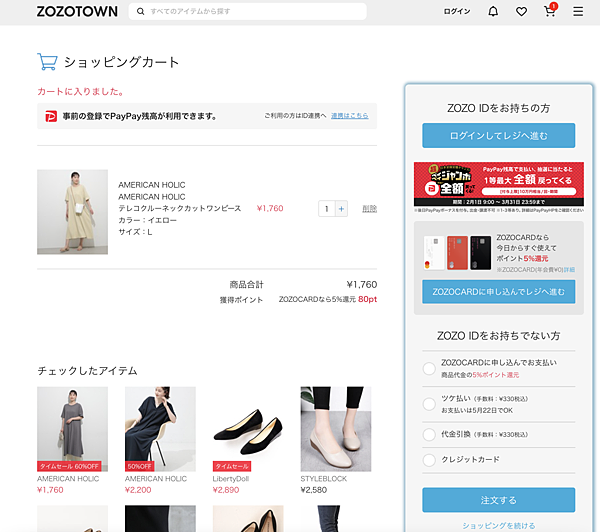Viewport: 600px width, 532px height.
Task: Open the hamburger menu
Action: click(578, 11)
